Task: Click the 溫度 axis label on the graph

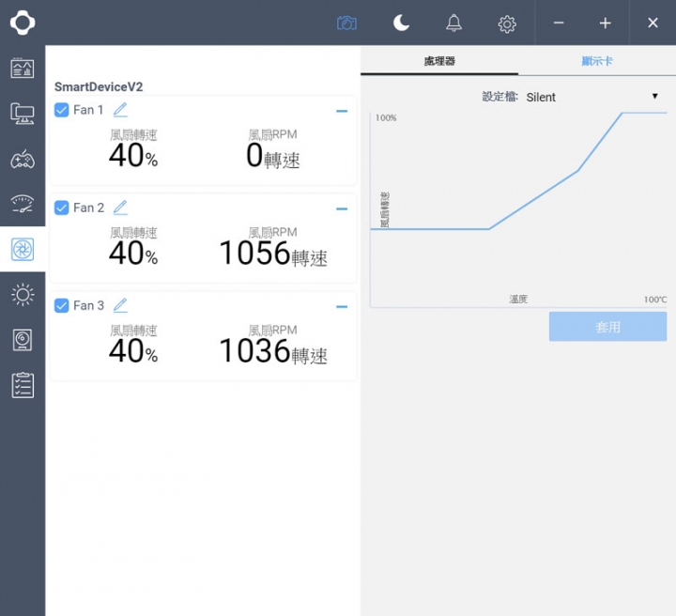Action: (518, 300)
